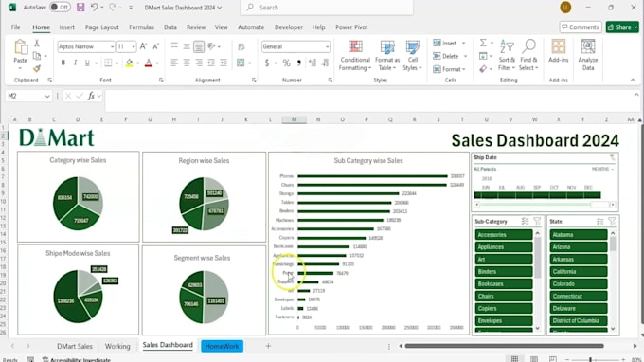Click the formula bar input area
This screenshot has height=362, width=644.
tap(367, 100)
